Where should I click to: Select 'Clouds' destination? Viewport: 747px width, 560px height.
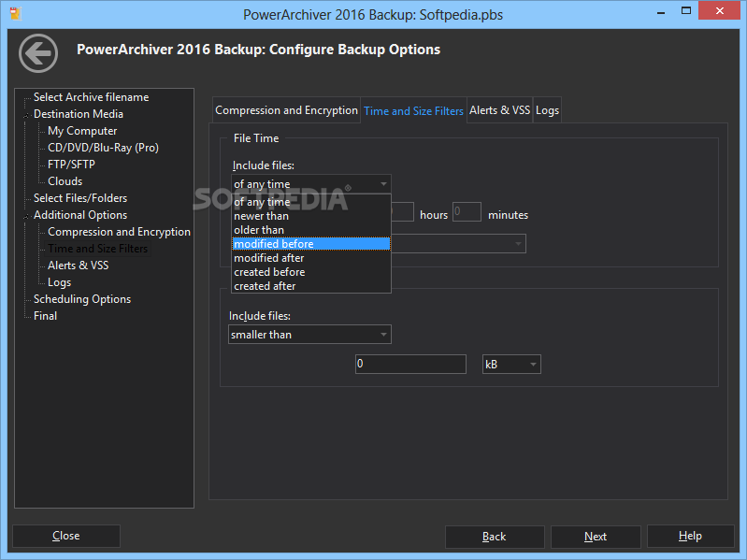point(65,181)
